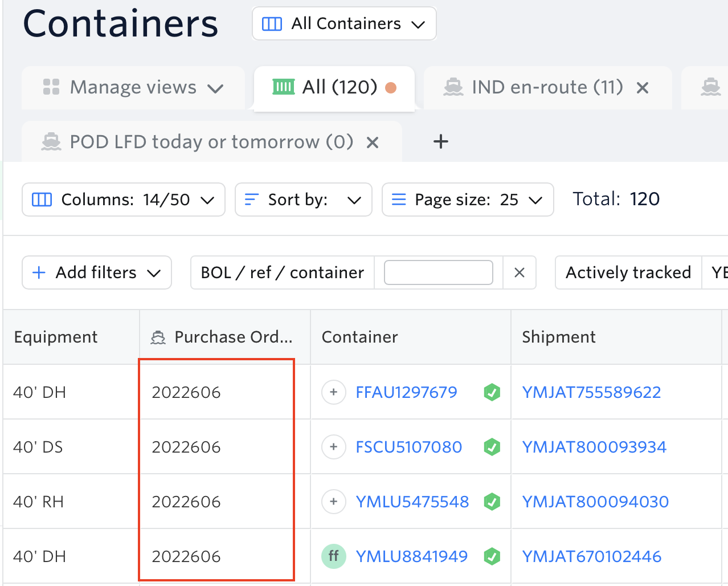Screen dimensions: 728x586
Task: Expand the Columns: 14/50 selector
Action: point(124,200)
